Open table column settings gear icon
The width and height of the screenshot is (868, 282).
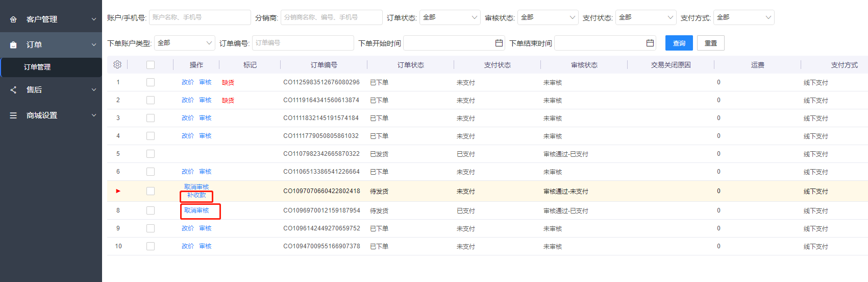[117, 65]
